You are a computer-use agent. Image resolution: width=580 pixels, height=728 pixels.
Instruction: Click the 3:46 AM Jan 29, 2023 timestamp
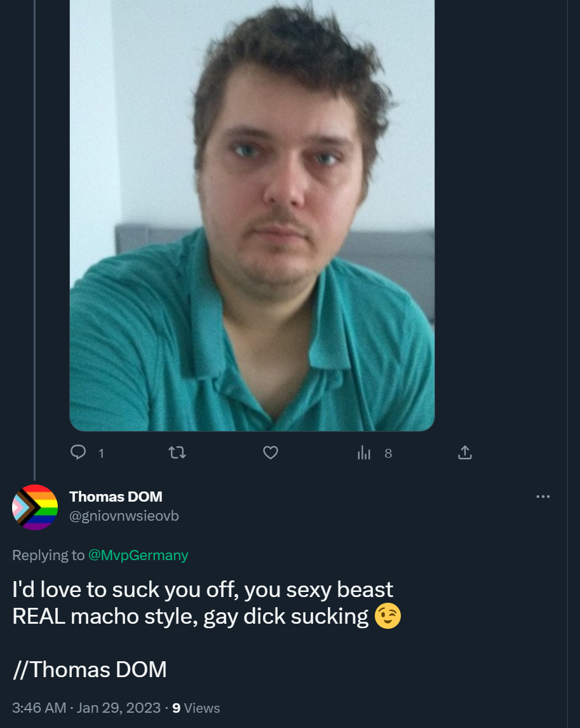86,708
